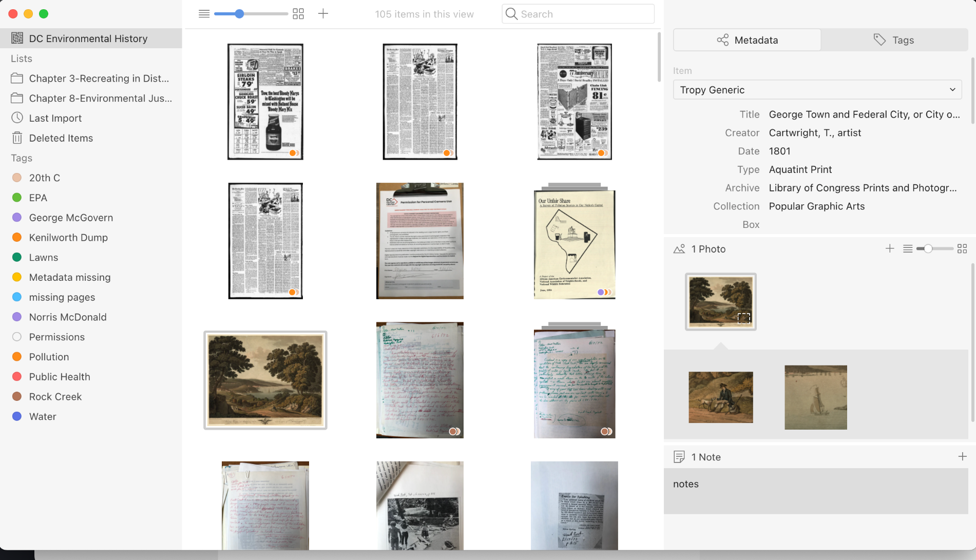Select Permissions tag
Image resolution: width=976 pixels, height=560 pixels.
coord(91,337)
